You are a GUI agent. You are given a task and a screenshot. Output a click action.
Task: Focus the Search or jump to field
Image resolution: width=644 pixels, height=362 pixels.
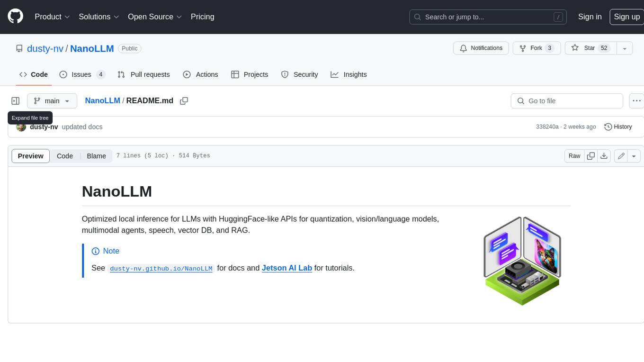489,17
